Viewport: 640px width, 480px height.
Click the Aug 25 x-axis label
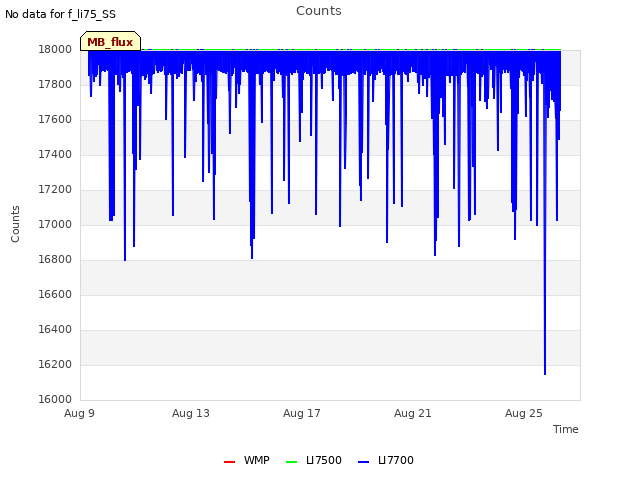pos(524,413)
